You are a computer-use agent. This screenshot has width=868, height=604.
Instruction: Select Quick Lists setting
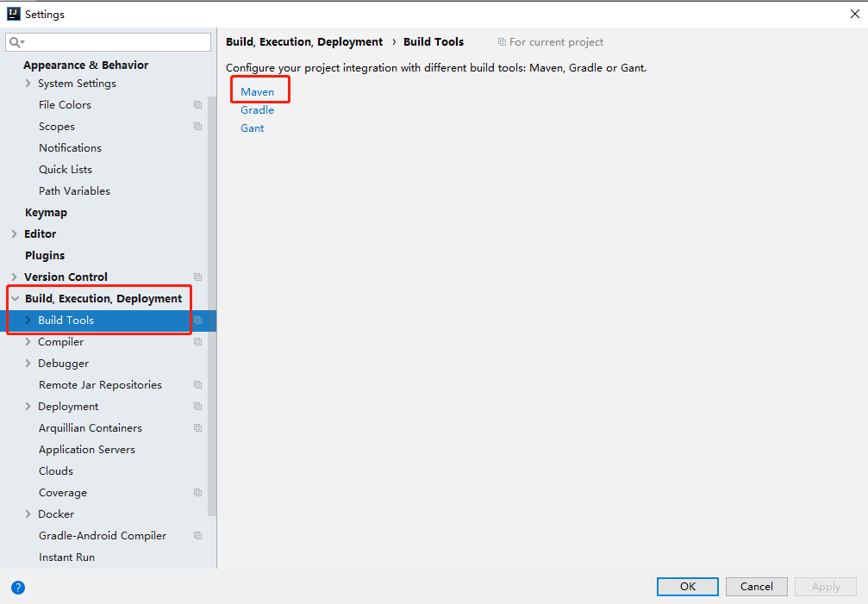[x=66, y=169]
